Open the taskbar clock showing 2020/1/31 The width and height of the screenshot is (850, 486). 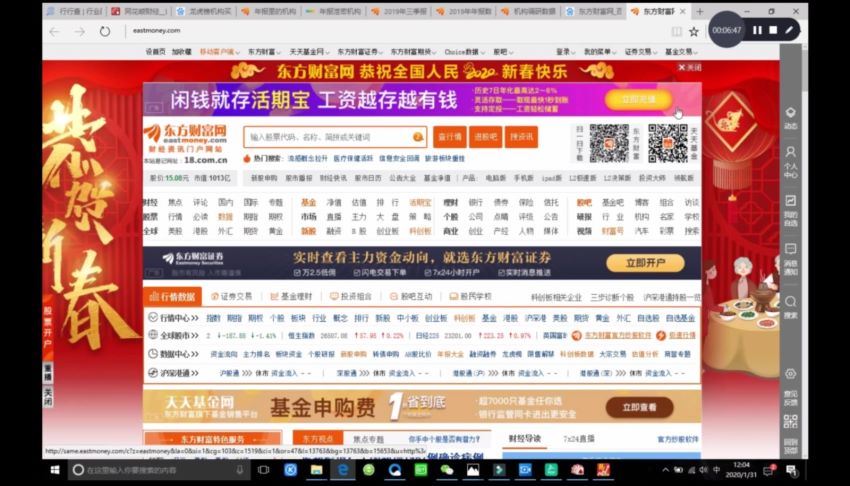pyautogui.click(x=741, y=470)
